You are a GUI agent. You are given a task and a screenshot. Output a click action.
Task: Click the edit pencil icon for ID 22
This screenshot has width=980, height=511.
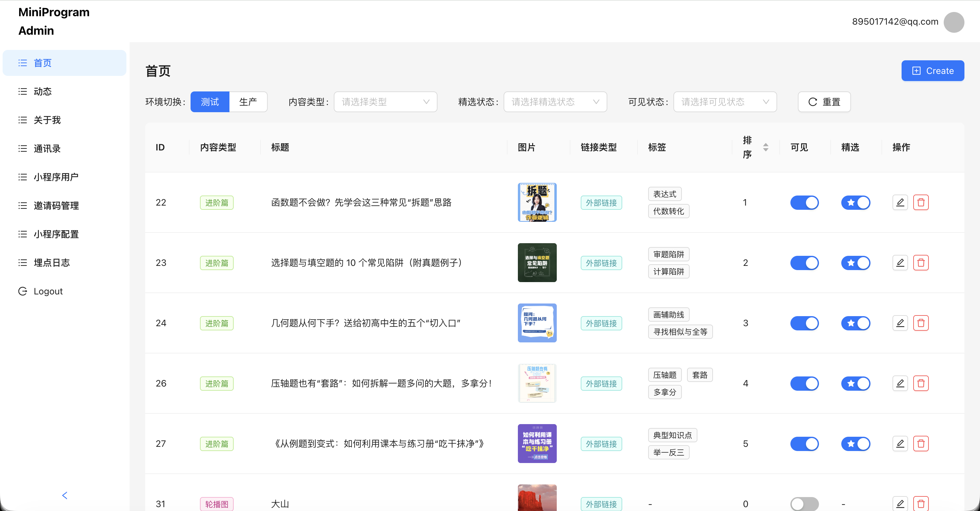coord(900,202)
